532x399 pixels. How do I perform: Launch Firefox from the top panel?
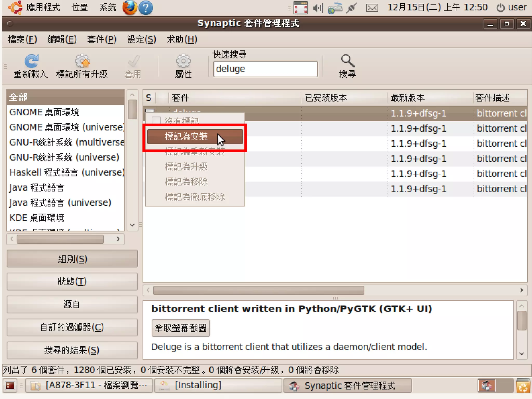coord(129,8)
